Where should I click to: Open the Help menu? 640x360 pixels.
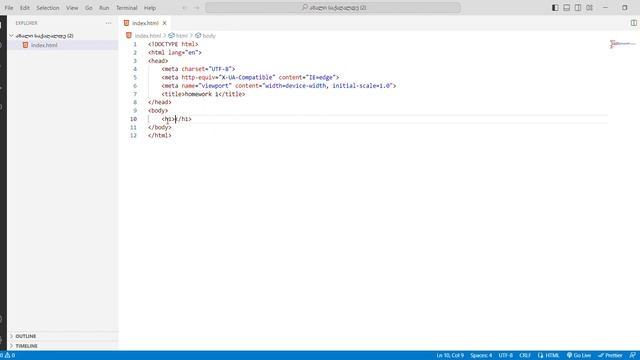150,8
